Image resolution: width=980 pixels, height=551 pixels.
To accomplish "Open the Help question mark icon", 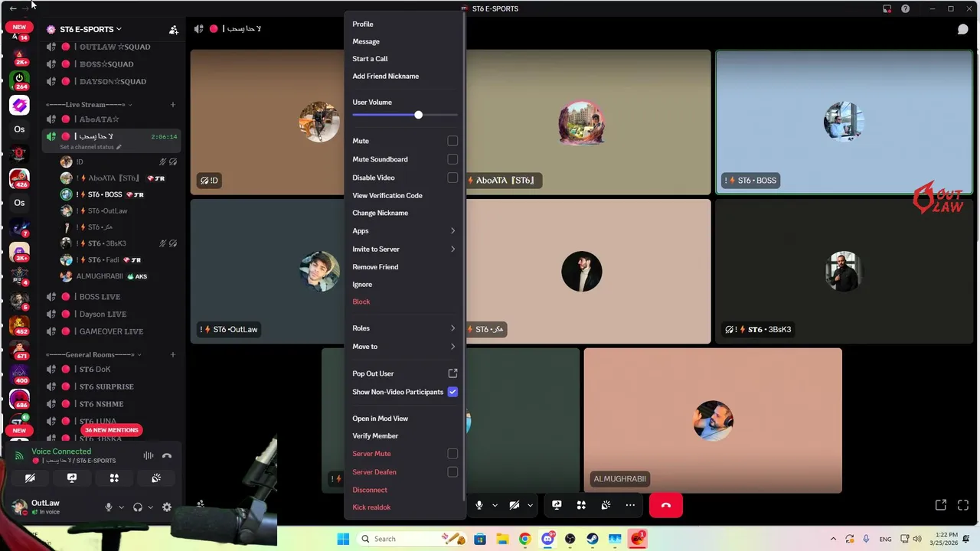I will pyautogui.click(x=906, y=8).
